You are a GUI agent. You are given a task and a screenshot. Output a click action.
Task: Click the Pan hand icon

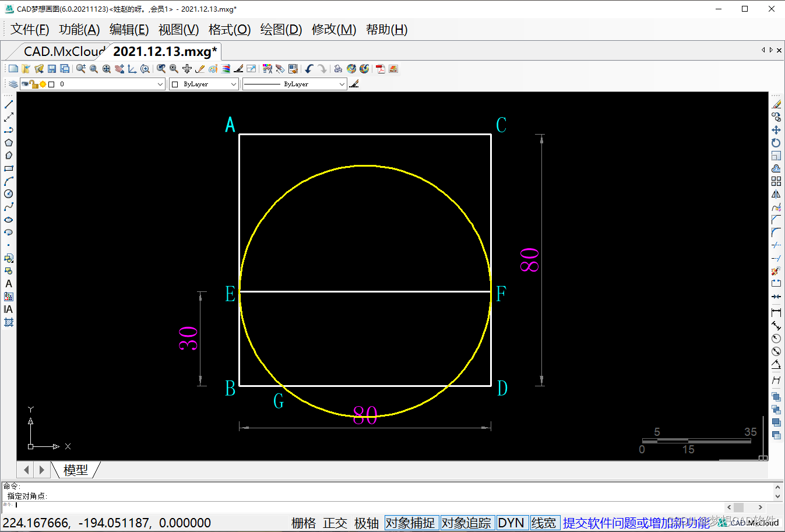click(x=119, y=69)
